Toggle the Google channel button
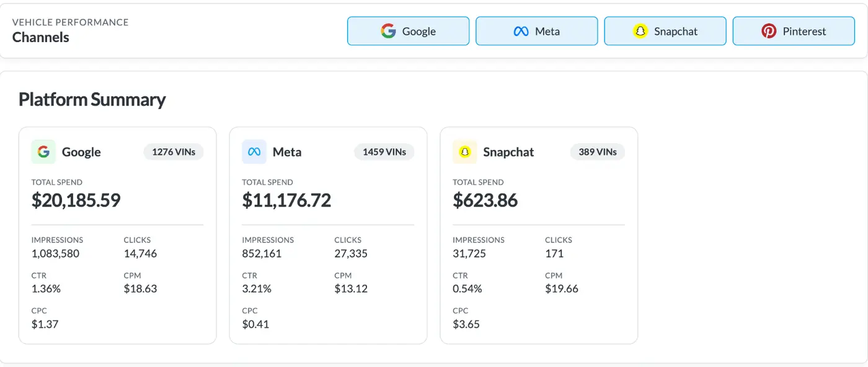This screenshot has width=868, height=367. (408, 31)
